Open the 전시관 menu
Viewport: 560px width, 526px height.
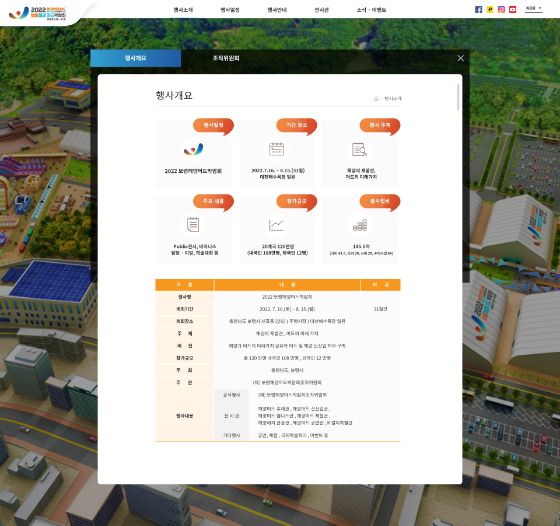(x=321, y=10)
